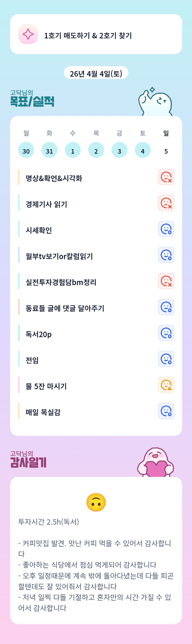
Task: Click the 투자시간 2.5h(독서) text
Action: click(x=49, y=522)
